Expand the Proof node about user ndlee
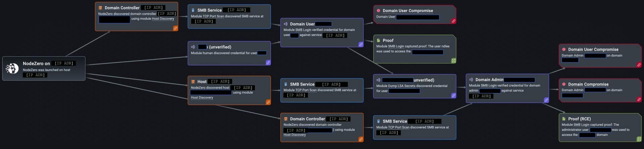Image resolution: width=644 pixels, height=149 pixels. pyautogui.click(x=453, y=61)
